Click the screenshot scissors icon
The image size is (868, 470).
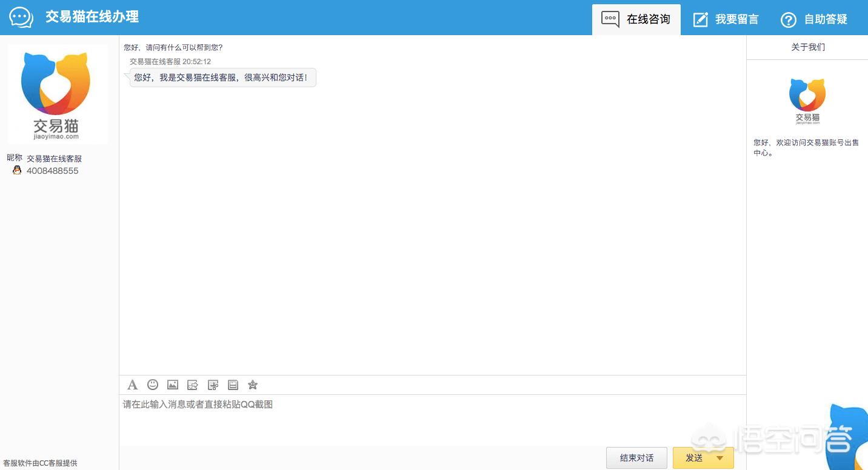click(213, 385)
